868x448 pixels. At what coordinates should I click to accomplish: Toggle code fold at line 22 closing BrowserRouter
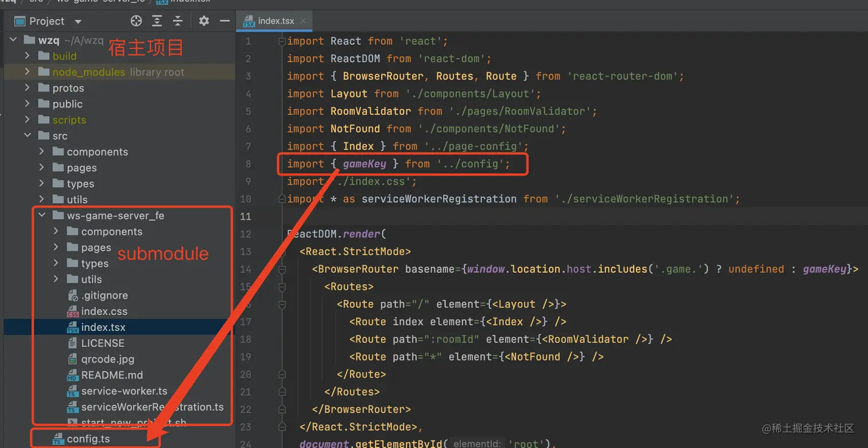(282, 409)
